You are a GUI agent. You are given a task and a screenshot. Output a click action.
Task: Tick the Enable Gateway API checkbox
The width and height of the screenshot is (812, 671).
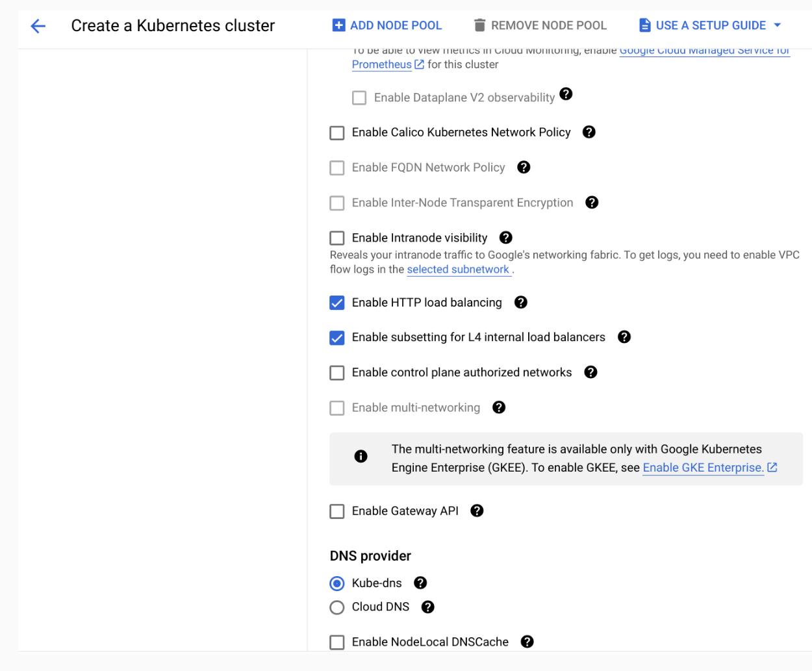pos(337,512)
